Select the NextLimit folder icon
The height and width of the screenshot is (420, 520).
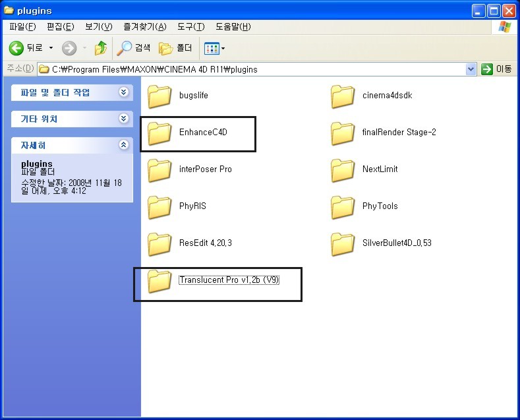(343, 170)
